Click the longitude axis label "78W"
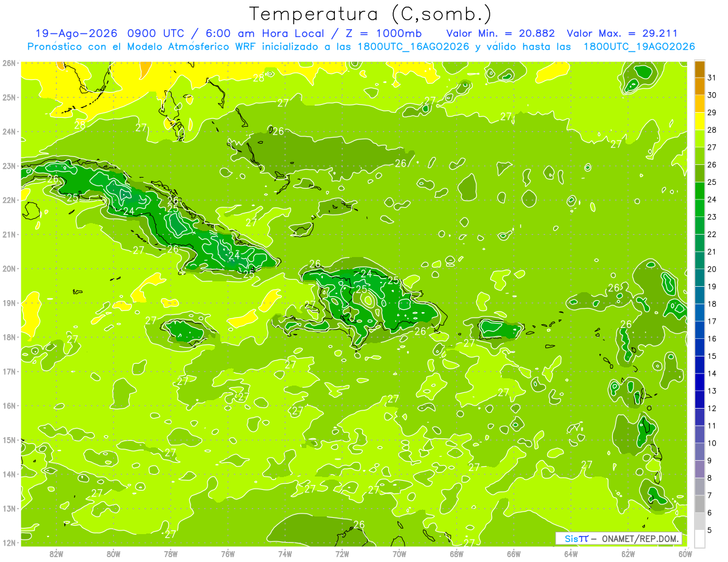This screenshot has height=562, width=728. click(170, 554)
